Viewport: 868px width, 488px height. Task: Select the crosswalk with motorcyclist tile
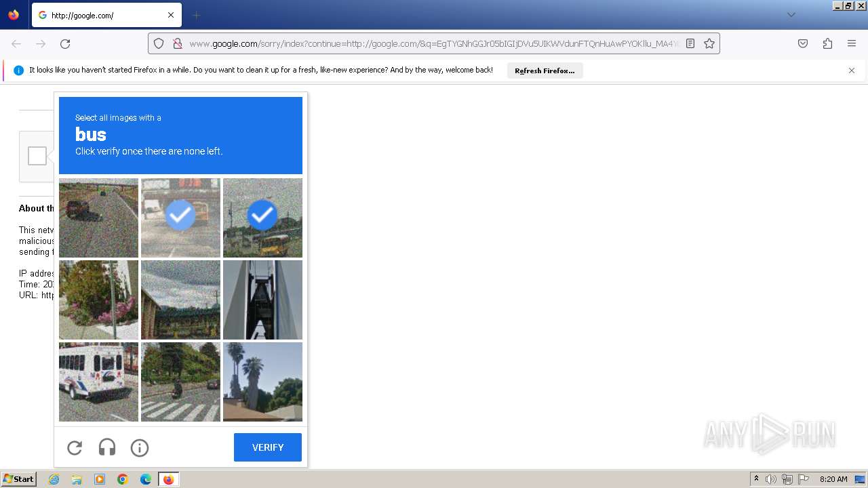pyautogui.click(x=180, y=382)
